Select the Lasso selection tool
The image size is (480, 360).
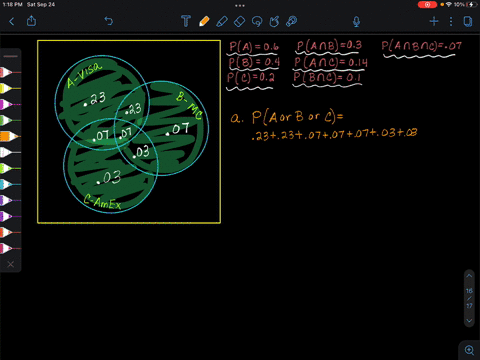[257, 22]
